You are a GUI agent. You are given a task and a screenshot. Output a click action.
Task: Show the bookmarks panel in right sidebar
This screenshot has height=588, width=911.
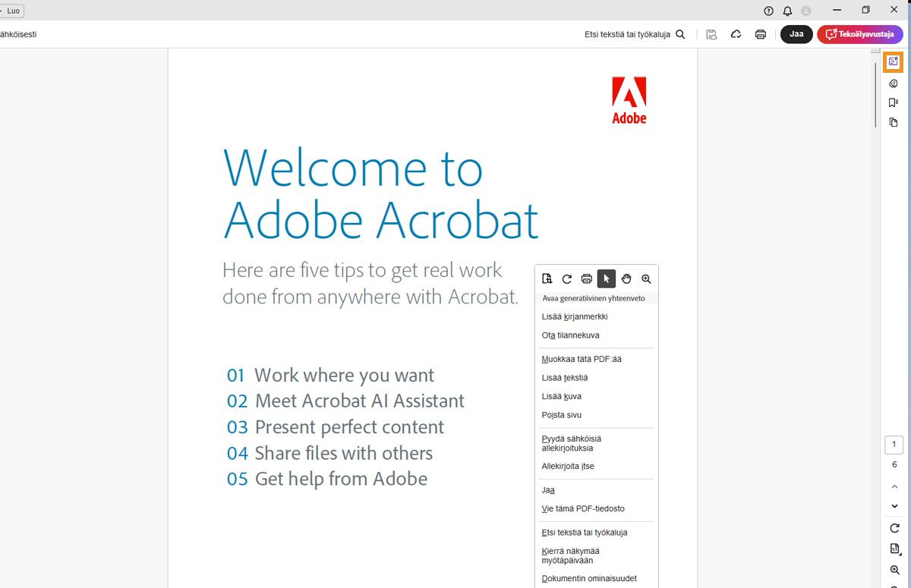tap(894, 103)
